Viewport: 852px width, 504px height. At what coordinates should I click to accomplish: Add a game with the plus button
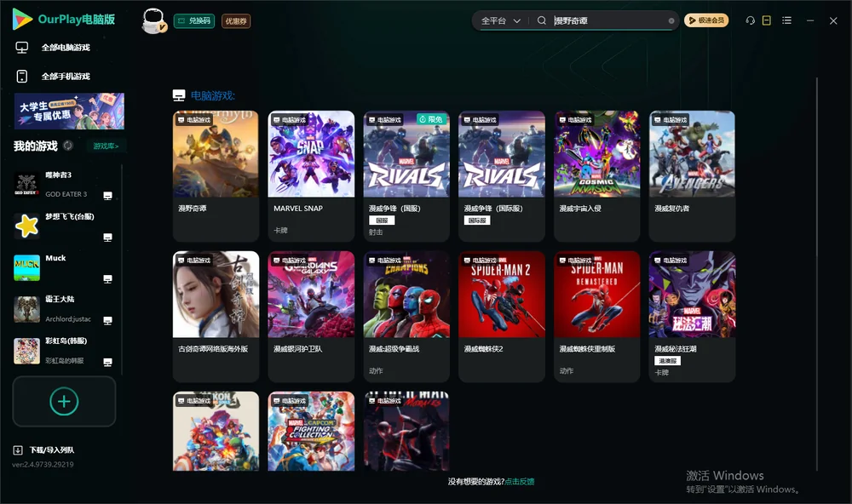coord(64,401)
